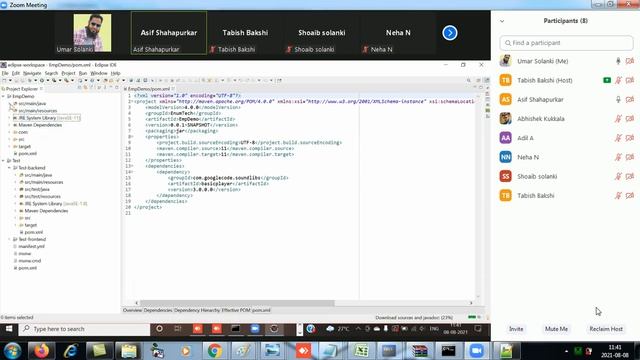The image size is (640, 360).
Task: Toggle the microphone icon for Umar Solanki (Me)
Action: [618, 61]
